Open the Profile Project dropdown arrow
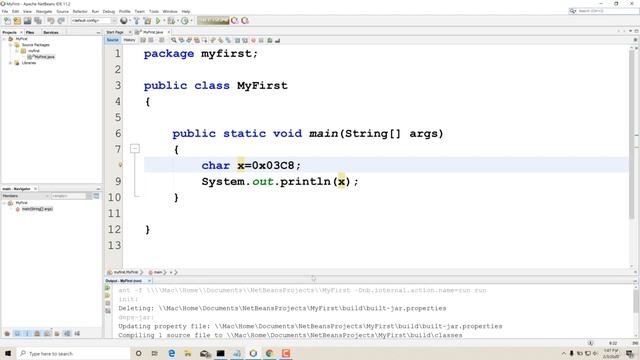 pyautogui.click(x=191, y=21)
